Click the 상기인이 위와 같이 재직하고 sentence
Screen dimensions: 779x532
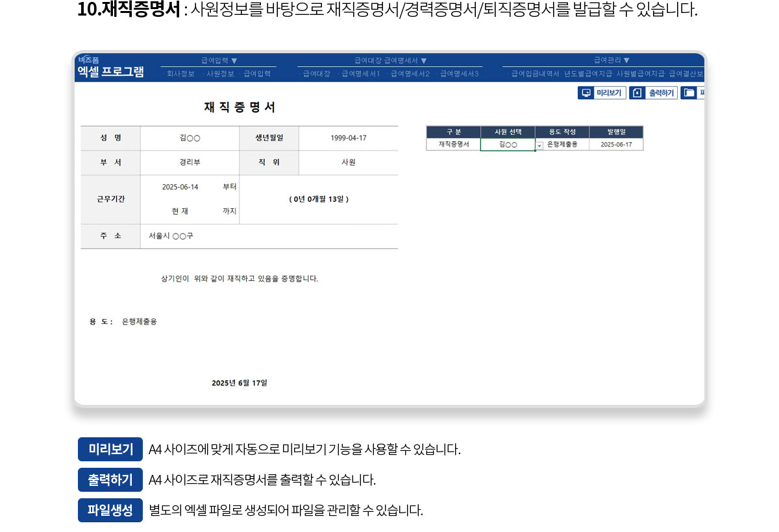tap(240, 279)
